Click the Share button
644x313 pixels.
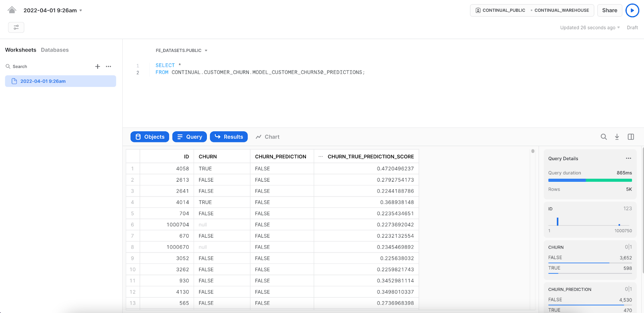[x=609, y=10]
